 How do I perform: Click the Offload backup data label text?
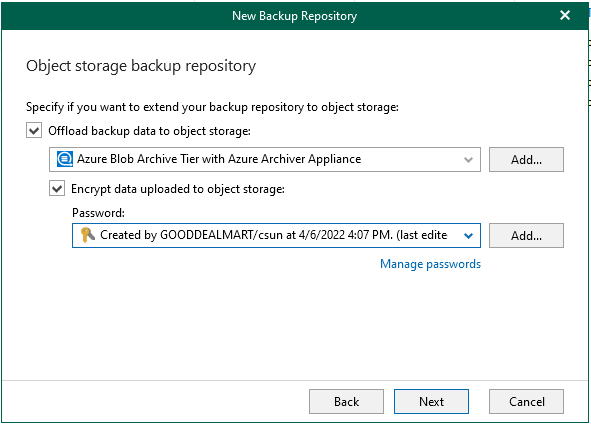[x=149, y=131]
